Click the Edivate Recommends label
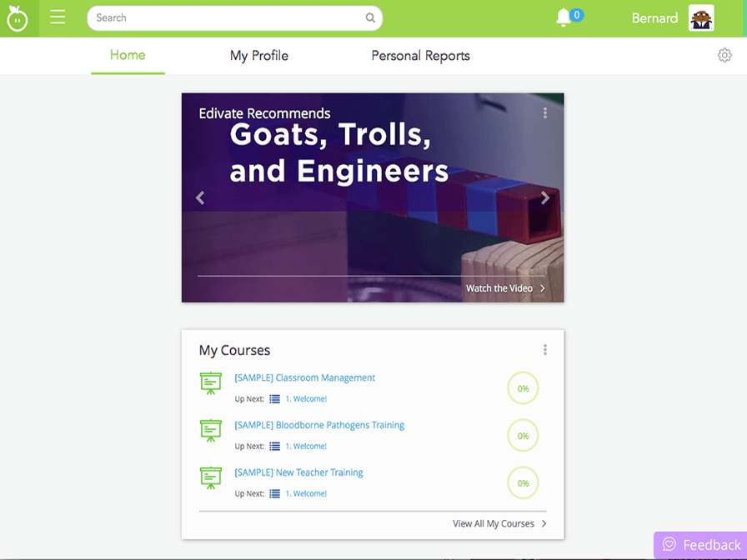 tap(264, 113)
